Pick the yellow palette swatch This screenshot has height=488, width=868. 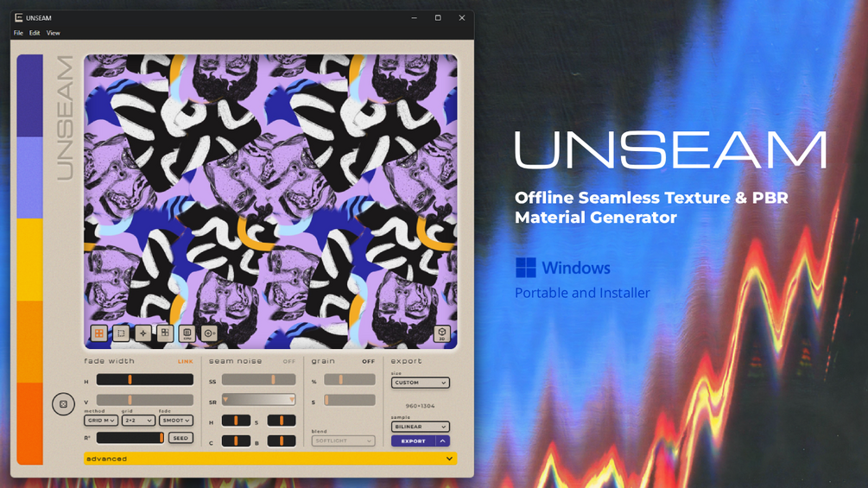click(30, 259)
